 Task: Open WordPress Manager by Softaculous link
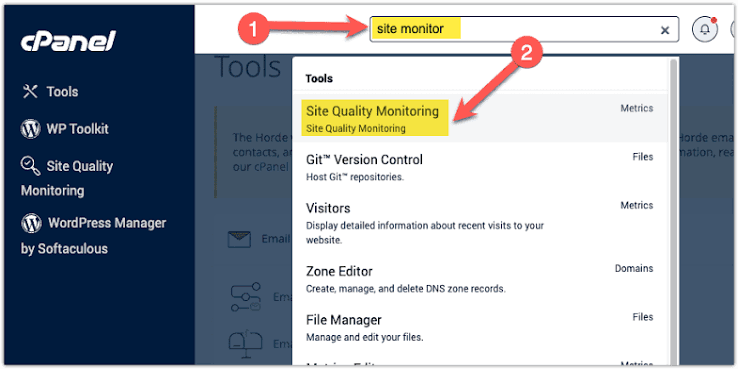[x=93, y=235]
